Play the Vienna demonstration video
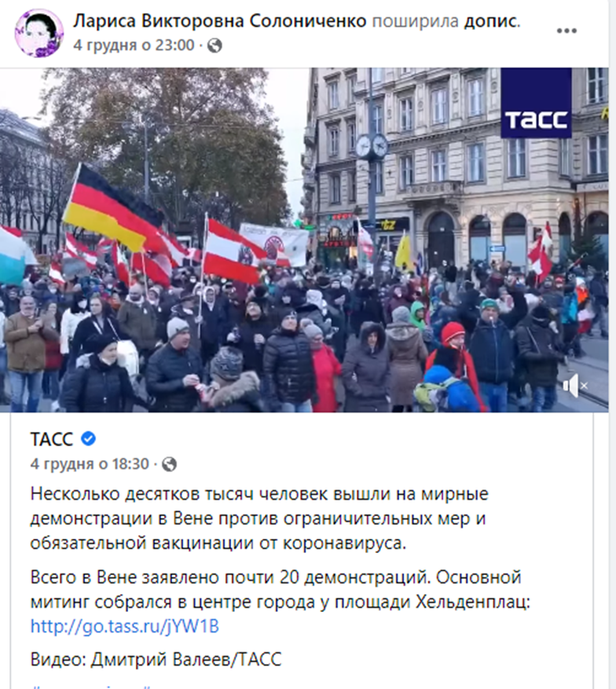616x689 pixels. (304, 240)
